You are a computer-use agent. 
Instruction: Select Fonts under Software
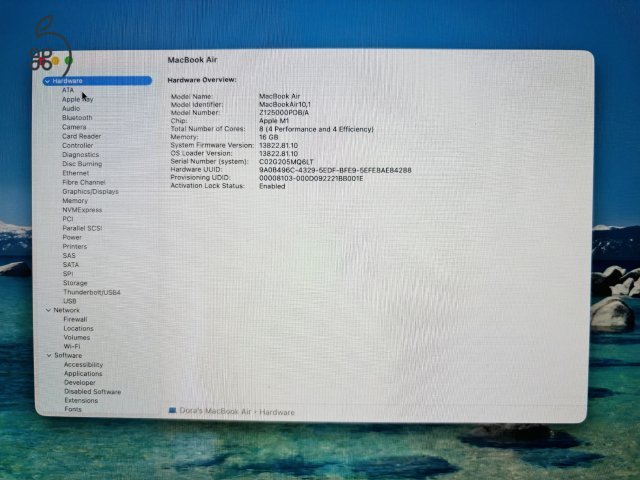tap(73, 409)
